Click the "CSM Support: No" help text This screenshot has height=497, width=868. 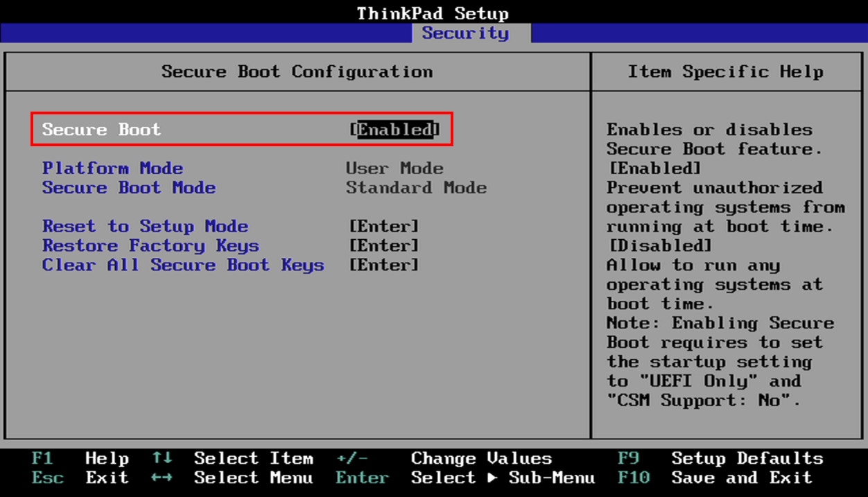(704, 400)
